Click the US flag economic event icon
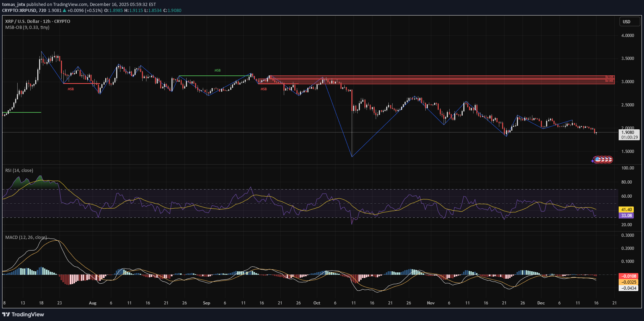644x321 pixels. tap(598, 160)
